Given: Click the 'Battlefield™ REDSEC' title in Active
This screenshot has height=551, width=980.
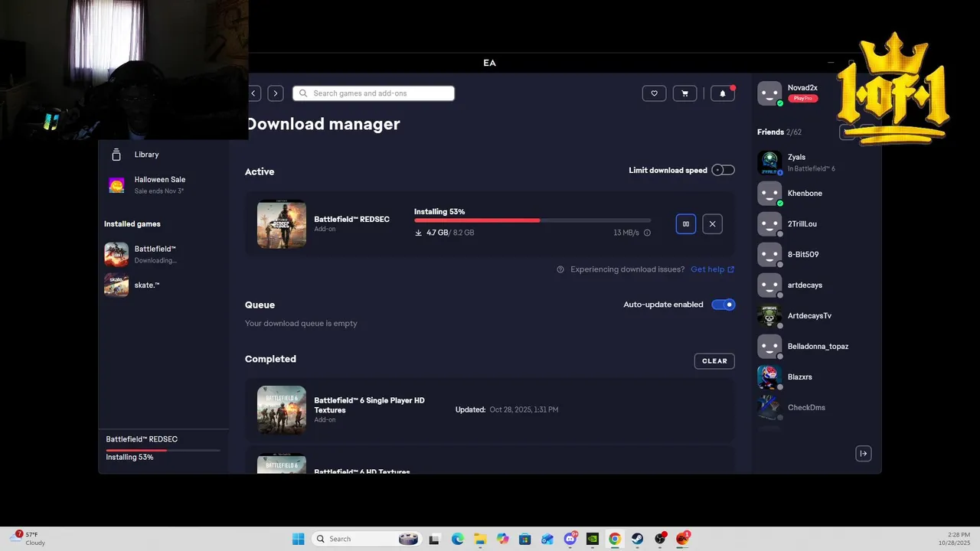Looking at the screenshot, I should pyautogui.click(x=351, y=219).
